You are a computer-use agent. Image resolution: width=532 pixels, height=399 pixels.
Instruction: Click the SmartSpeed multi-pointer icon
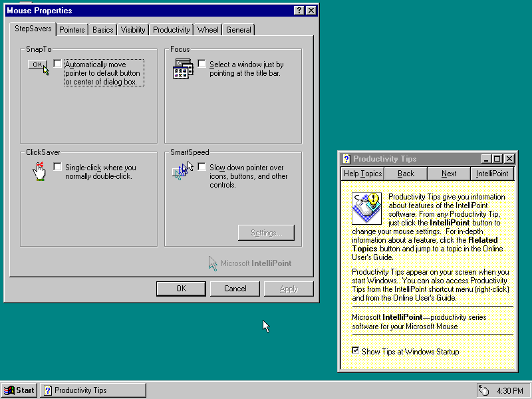(182, 171)
